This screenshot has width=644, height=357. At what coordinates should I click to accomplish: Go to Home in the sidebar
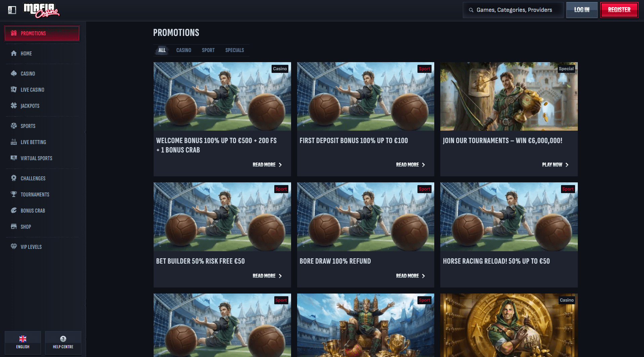click(x=42, y=53)
